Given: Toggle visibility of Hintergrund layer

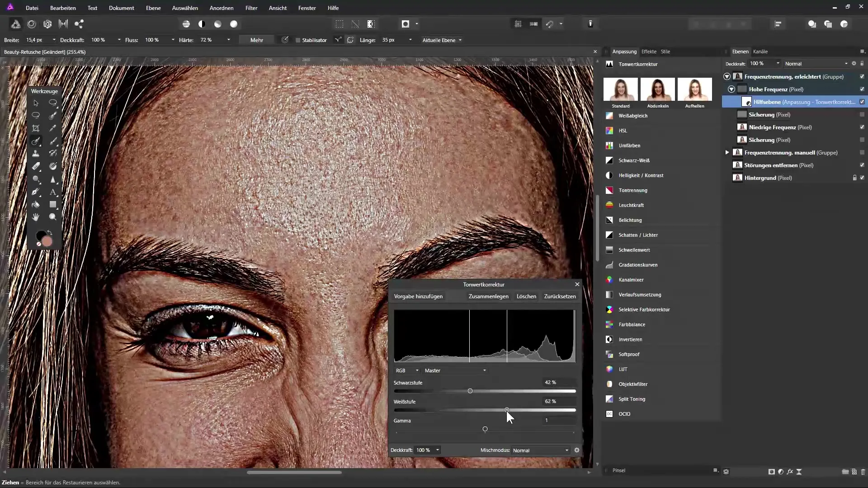Looking at the screenshot, I should [x=862, y=178].
